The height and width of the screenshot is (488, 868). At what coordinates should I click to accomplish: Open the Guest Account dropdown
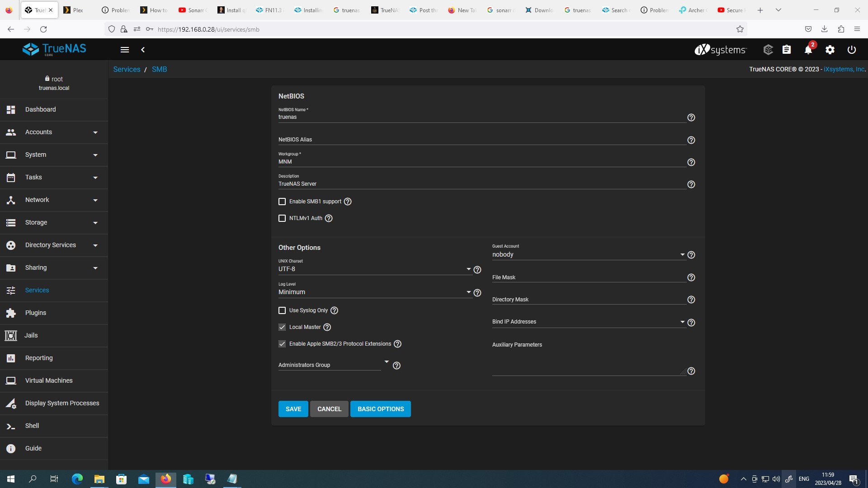coord(589,254)
